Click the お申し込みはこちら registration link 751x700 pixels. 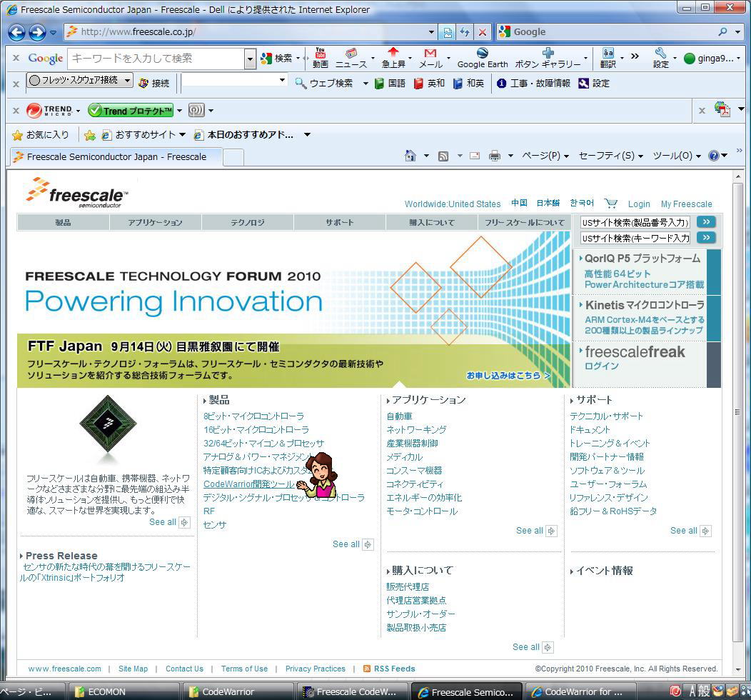tap(508, 375)
